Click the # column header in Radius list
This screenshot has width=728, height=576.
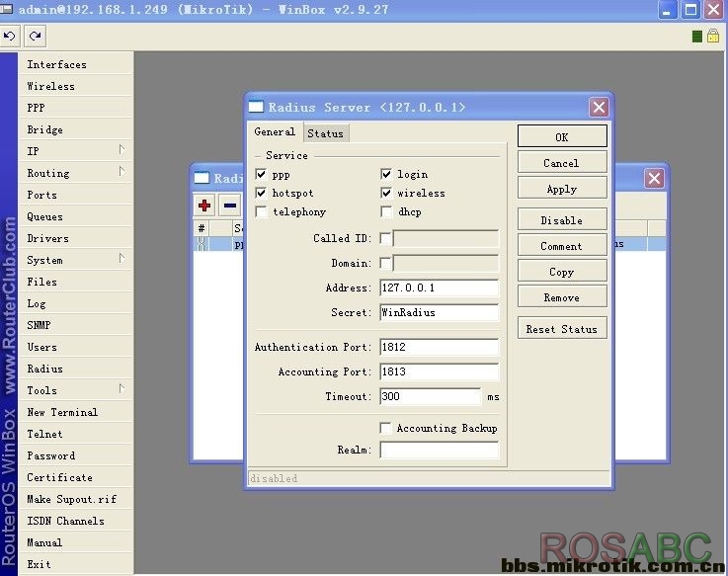coord(202,228)
